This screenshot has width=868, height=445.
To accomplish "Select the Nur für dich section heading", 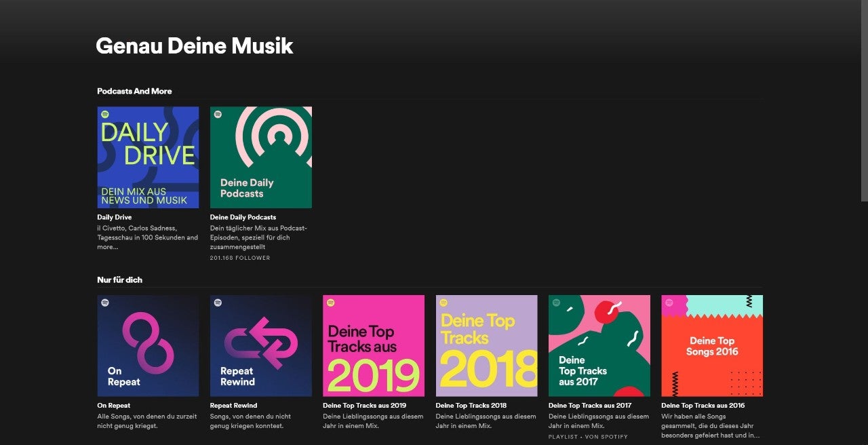I will (119, 279).
